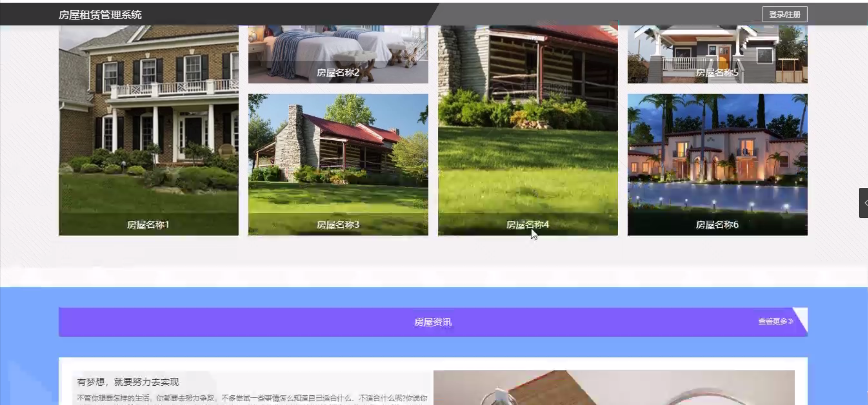Image resolution: width=868 pixels, height=405 pixels.
Task: Open the brick house photo 房屋名称1
Action: (x=148, y=119)
